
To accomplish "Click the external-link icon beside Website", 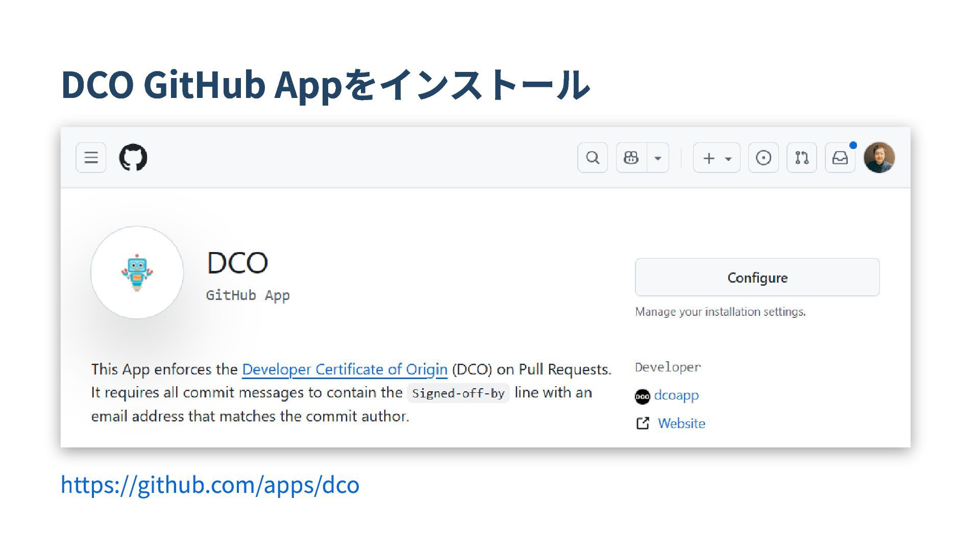I will [x=643, y=423].
